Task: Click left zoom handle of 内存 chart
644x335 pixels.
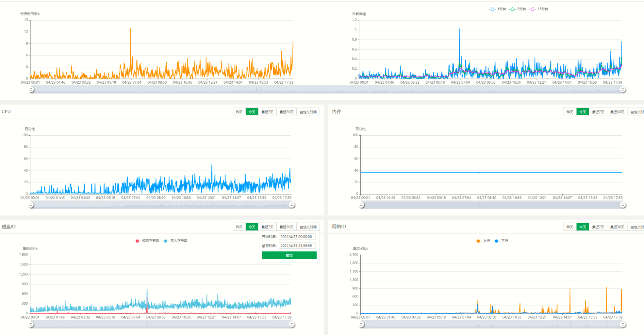Action: 361,205
